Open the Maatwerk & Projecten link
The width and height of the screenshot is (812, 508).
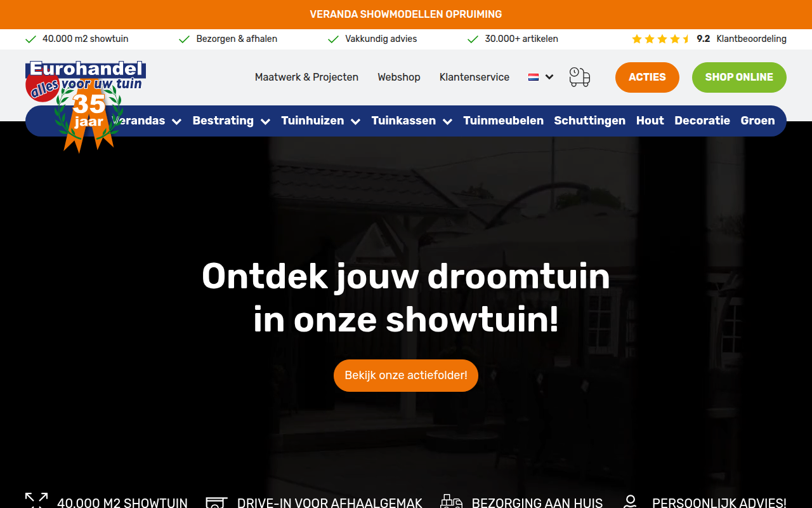pyautogui.click(x=306, y=77)
